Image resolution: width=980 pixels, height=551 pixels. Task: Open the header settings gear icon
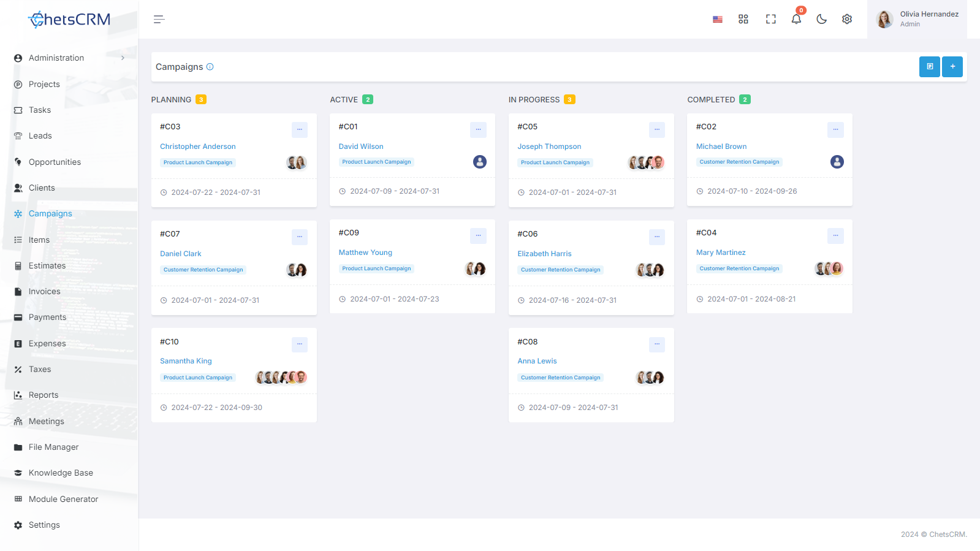click(x=847, y=20)
